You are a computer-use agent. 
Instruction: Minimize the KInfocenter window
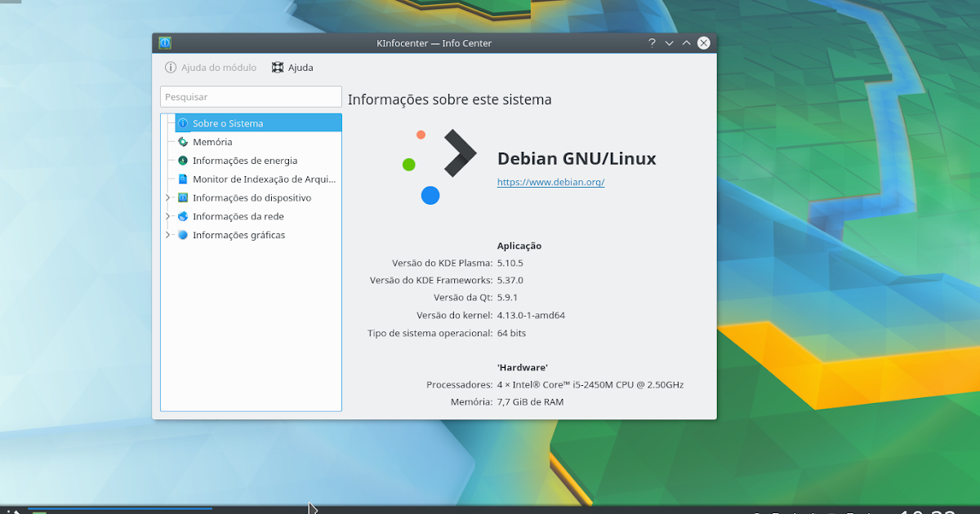[669, 43]
